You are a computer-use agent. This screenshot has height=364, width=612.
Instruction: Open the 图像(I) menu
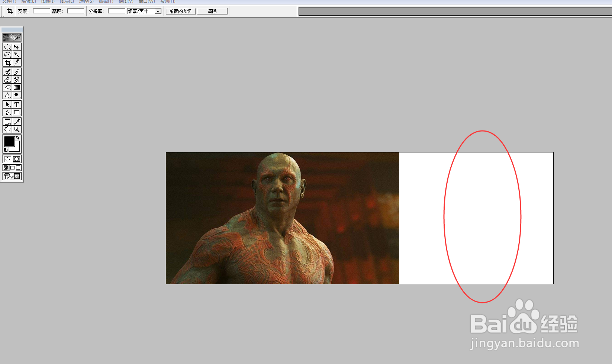pos(48,1)
